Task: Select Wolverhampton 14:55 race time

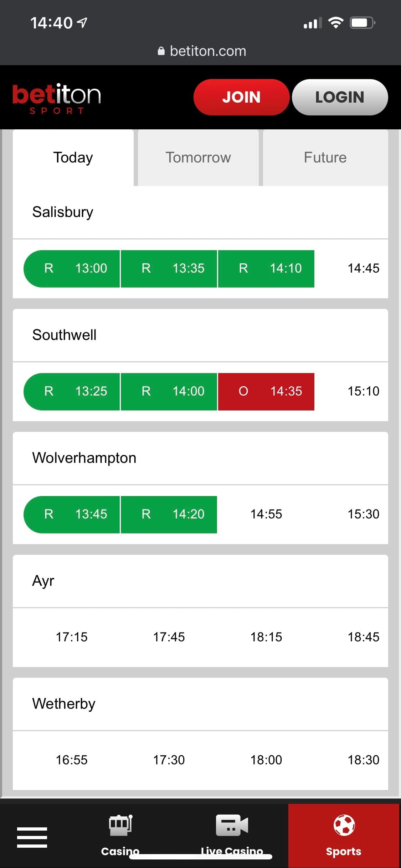Action: coord(266,514)
